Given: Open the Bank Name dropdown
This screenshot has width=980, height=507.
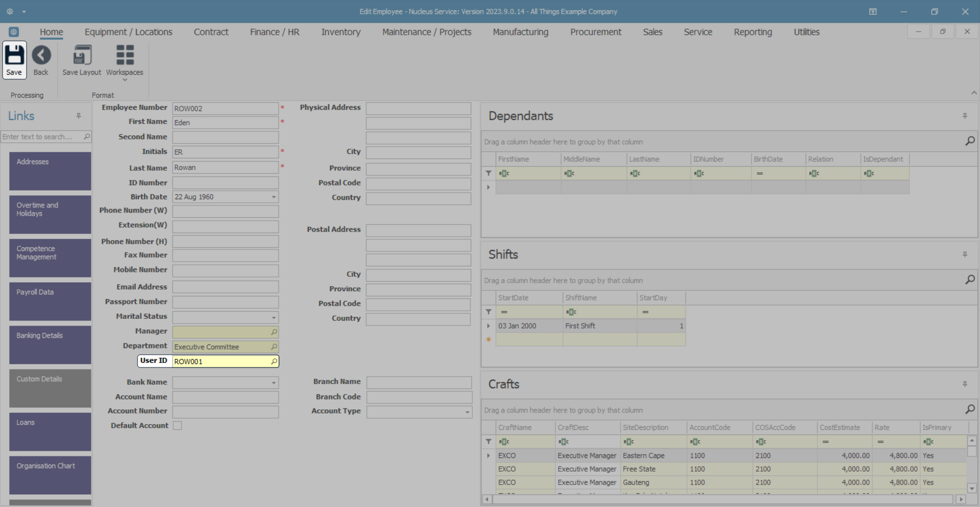Looking at the screenshot, I should pos(274,383).
